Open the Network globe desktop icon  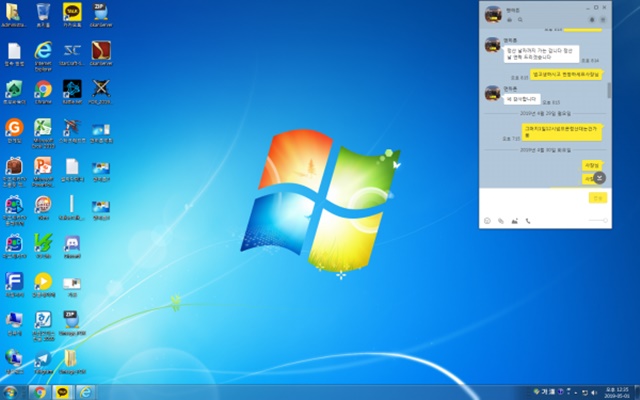[14, 362]
